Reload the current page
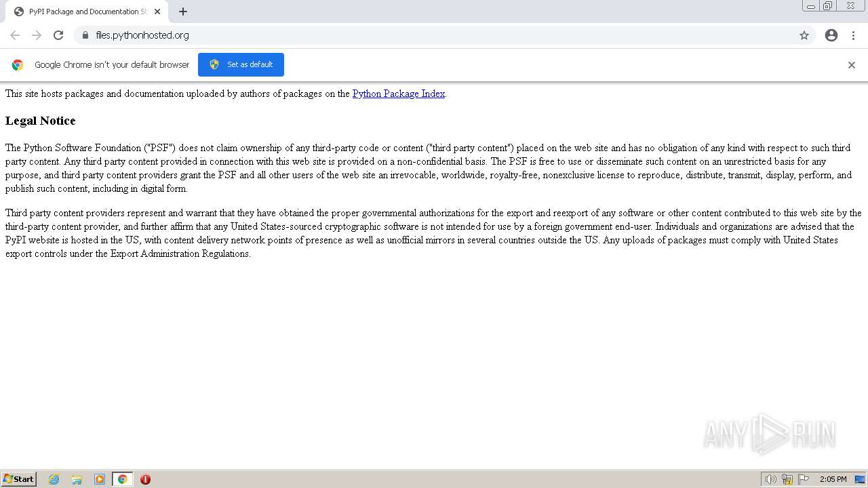Image resolution: width=868 pixels, height=488 pixels. point(58,35)
